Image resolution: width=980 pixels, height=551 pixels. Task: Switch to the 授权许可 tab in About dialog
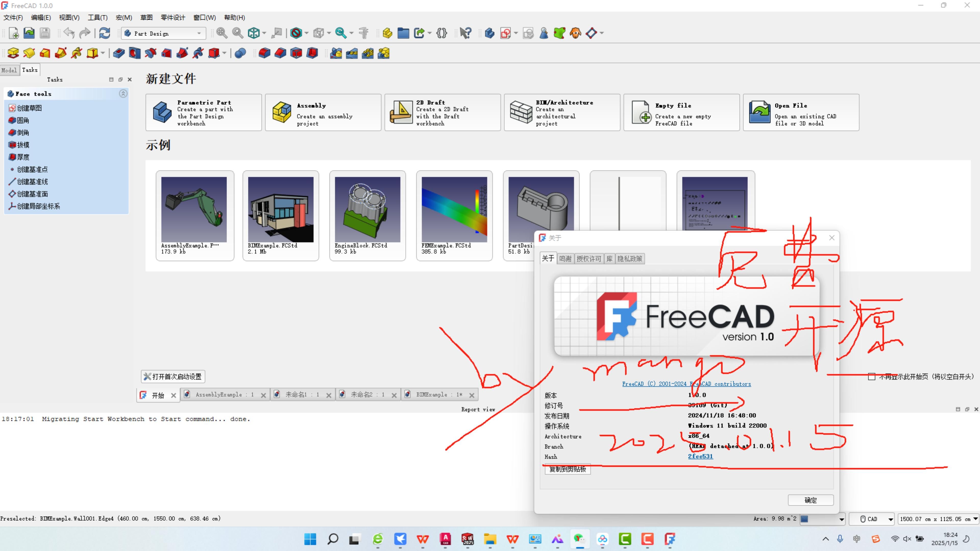589,259
